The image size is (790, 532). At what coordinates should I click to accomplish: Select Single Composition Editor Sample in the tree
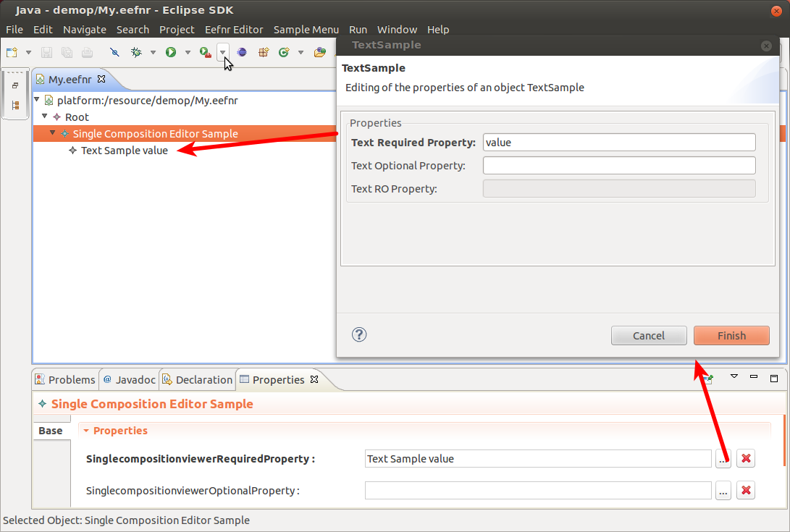[x=155, y=133]
